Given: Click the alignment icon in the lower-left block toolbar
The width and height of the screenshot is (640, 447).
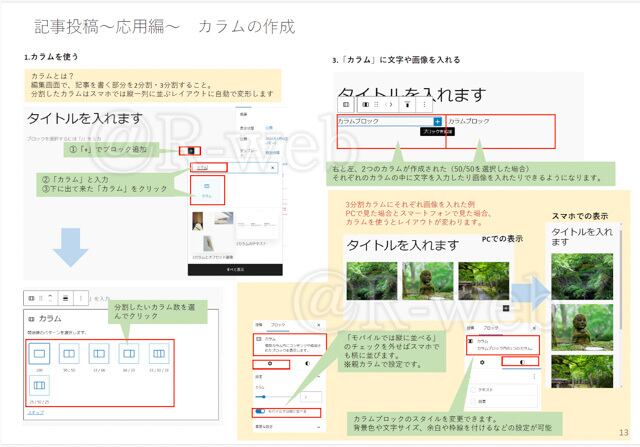Looking at the screenshot, I should (65, 298).
